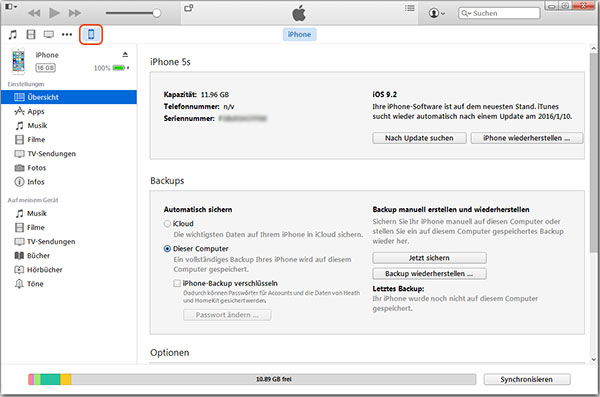Click the scroll up arrow
Image resolution: width=600 pixels, height=397 pixels.
[x=593, y=49]
